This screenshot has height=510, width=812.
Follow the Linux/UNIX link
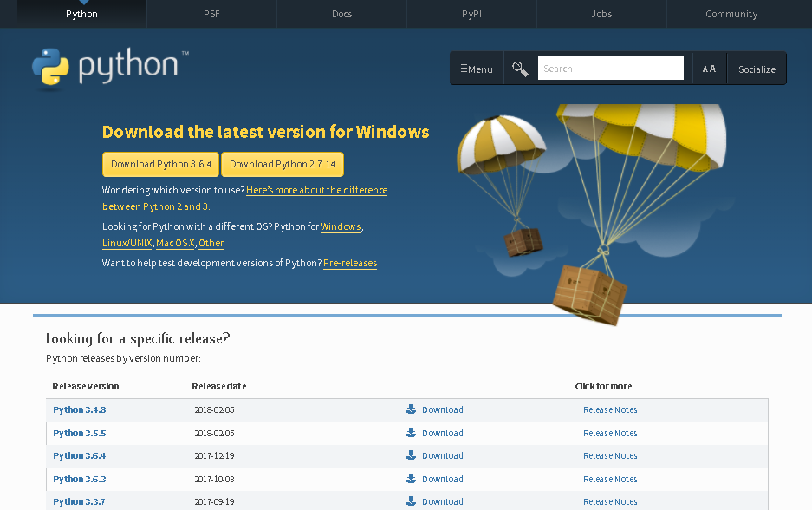127,244
